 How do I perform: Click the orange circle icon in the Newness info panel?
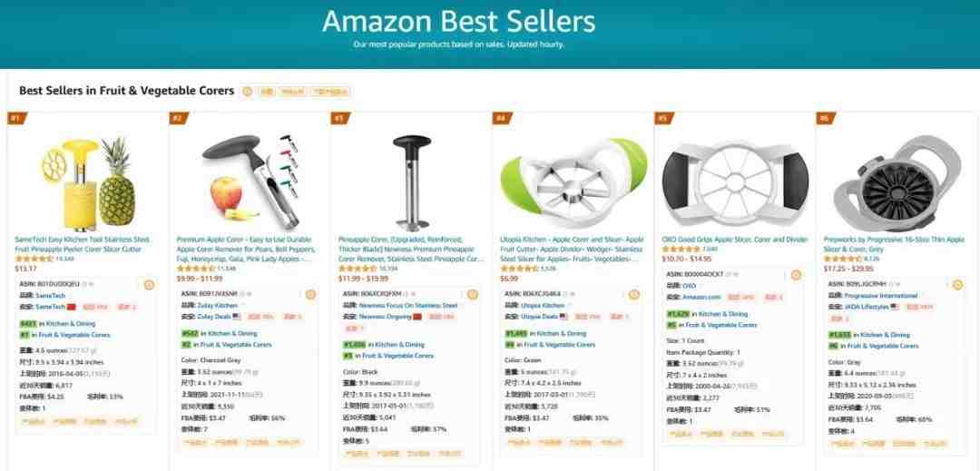point(473,294)
